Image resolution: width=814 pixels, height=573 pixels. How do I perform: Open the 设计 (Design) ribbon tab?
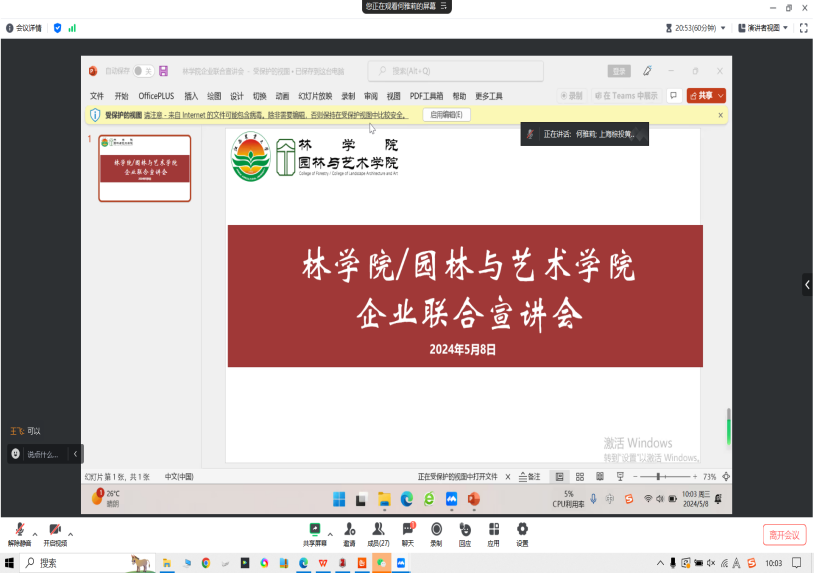[x=237, y=96]
